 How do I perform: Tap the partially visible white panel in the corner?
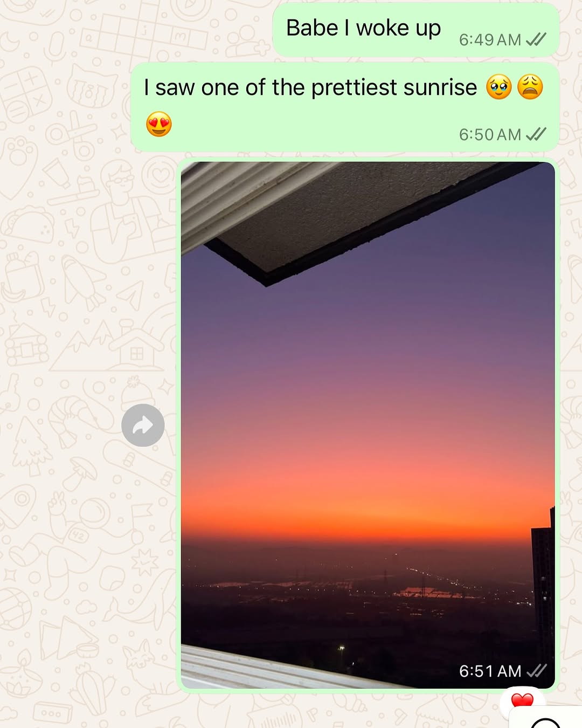545,717
